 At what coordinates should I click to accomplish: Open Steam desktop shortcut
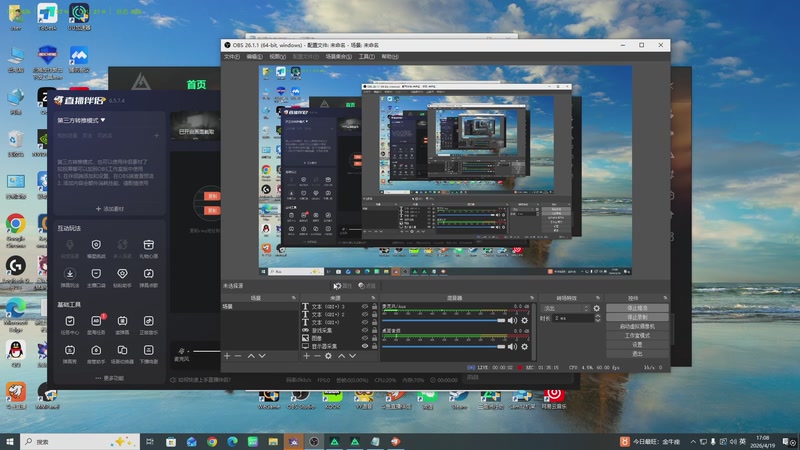coord(459,398)
